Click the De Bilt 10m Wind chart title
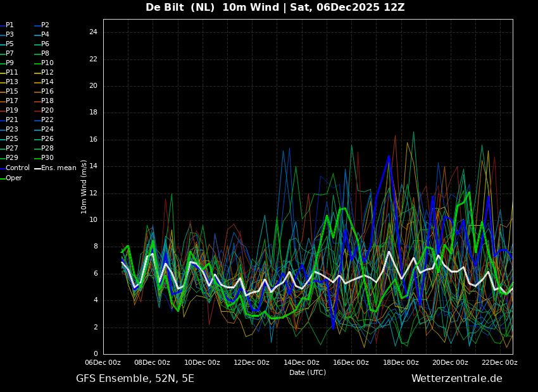 coord(275,8)
